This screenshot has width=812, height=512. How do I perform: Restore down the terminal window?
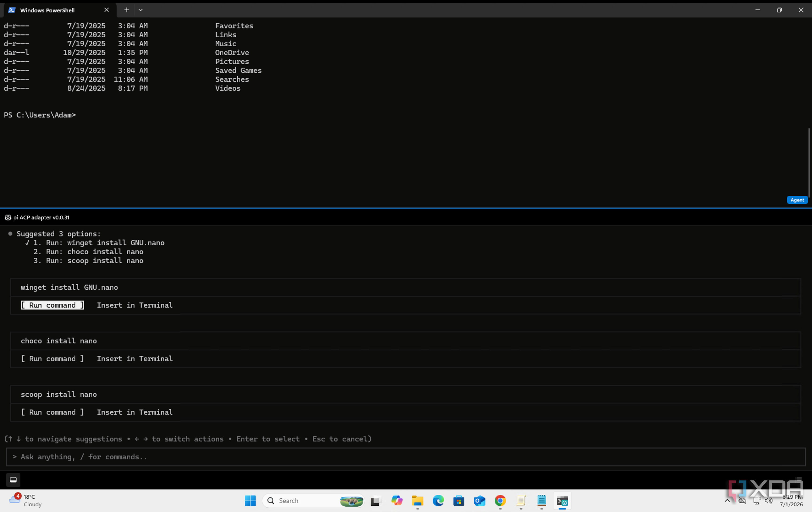(779, 10)
